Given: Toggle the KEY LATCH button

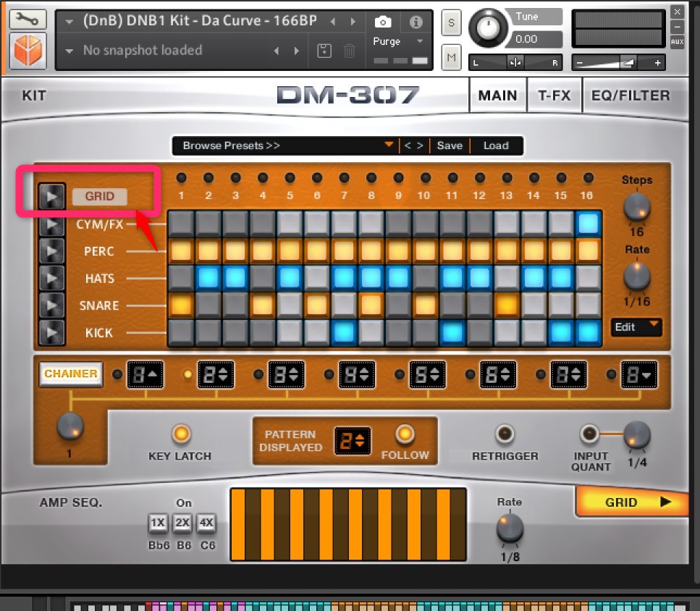Looking at the screenshot, I should (x=180, y=434).
